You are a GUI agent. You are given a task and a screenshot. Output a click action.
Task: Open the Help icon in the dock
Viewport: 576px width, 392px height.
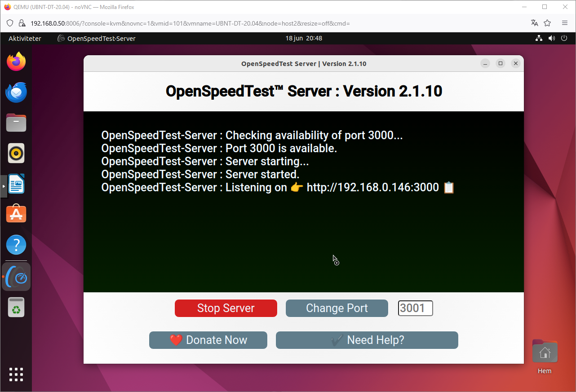[16, 245]
